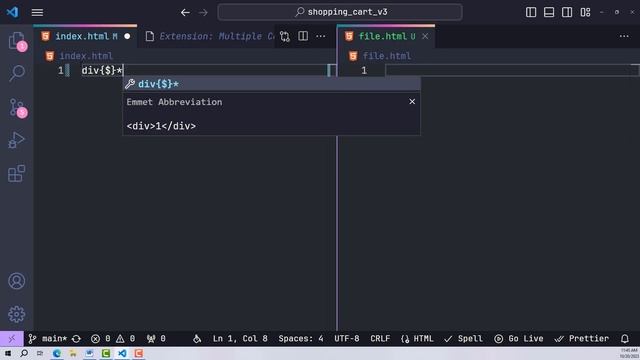The height and width of the screenshot is (360, 640).
Task: Click the orange C app on taskbar
Action: click(138, 353)
